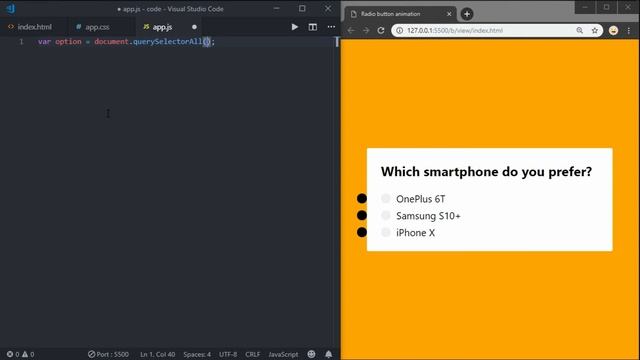
Task: Go to line via Ln 1, Col 40
Action: pyautogui.click(x=158, y=354)
